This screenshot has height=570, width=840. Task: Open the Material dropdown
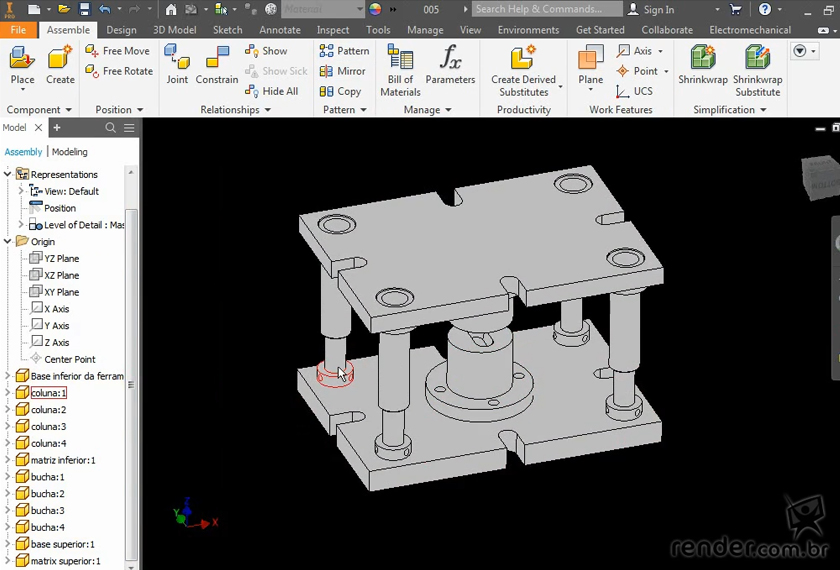click(323, 9)
